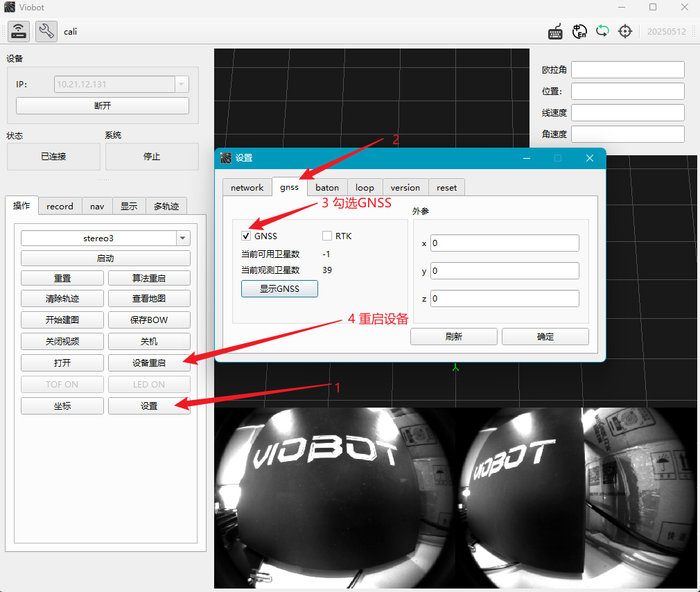700x592 pixels.
Task: Switch to the version tab
Action: tap(405, 187)
